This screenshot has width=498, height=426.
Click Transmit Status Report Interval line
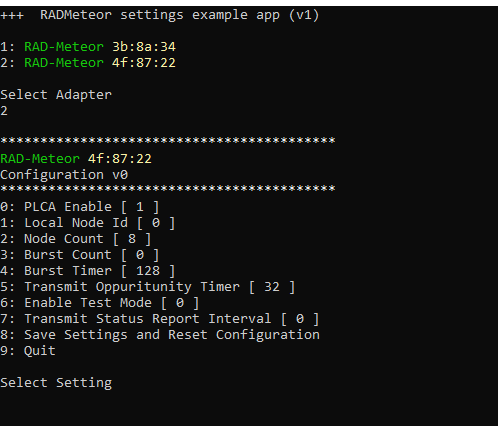click(x=160, y=319)
